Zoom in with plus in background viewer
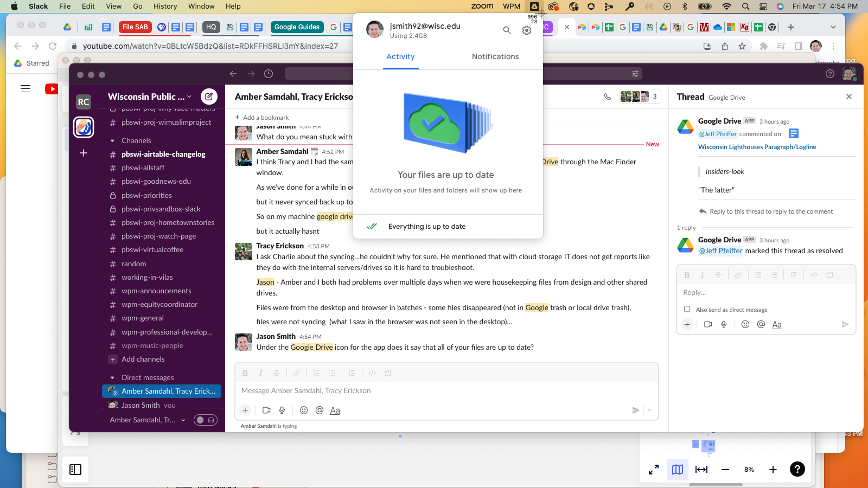Viewport: 868px width, 488px height. (x=773, y=470)
